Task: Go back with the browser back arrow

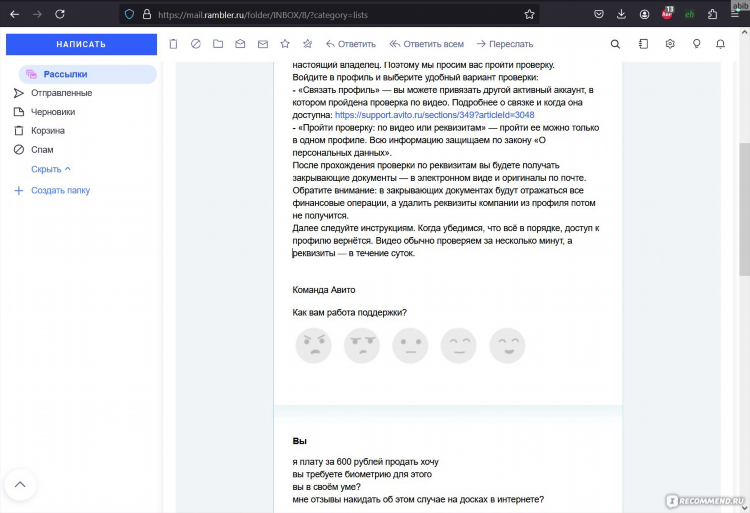Action: (x=14, y=14)
